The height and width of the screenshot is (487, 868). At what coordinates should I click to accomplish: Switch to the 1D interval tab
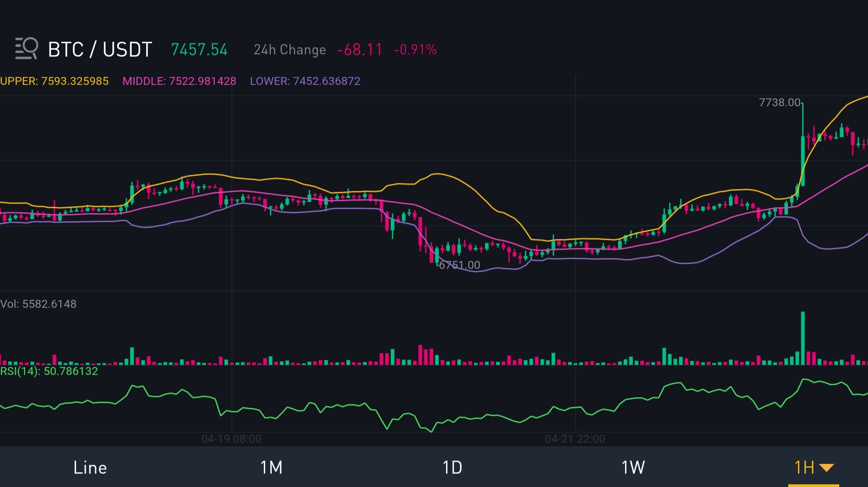pyautogui.click(x=452, y=467)
